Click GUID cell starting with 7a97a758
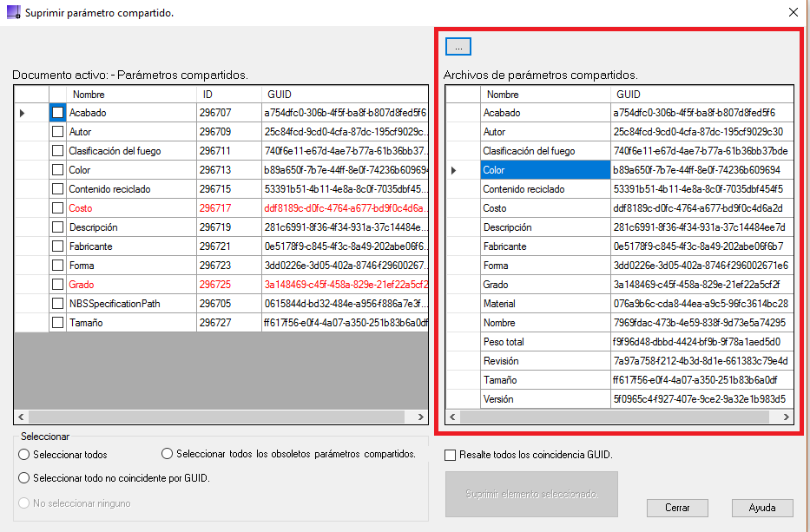The width and height of the screenshot is (810, 532). (702, 361)
